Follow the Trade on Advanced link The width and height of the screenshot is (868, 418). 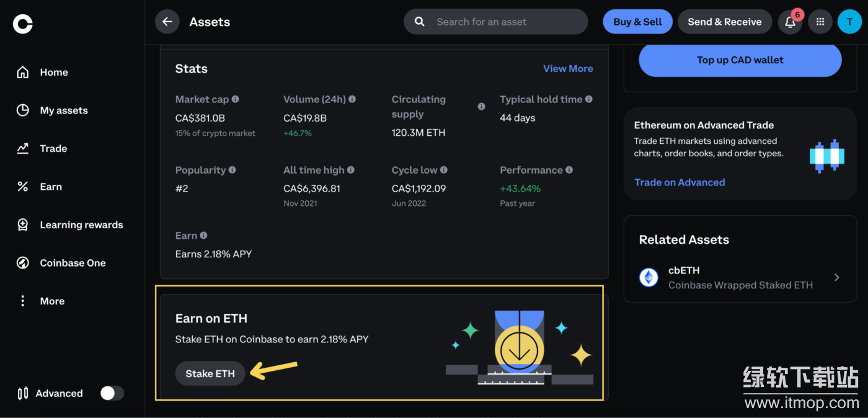tap(680, 182)
